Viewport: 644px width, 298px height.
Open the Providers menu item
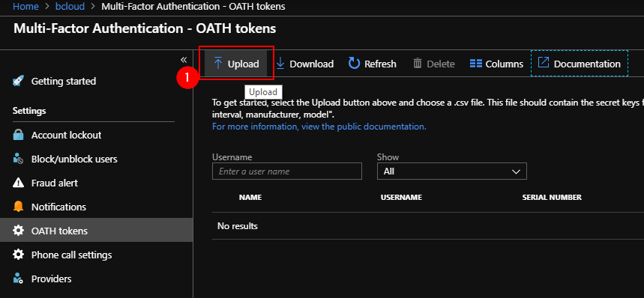pos(51,279)
